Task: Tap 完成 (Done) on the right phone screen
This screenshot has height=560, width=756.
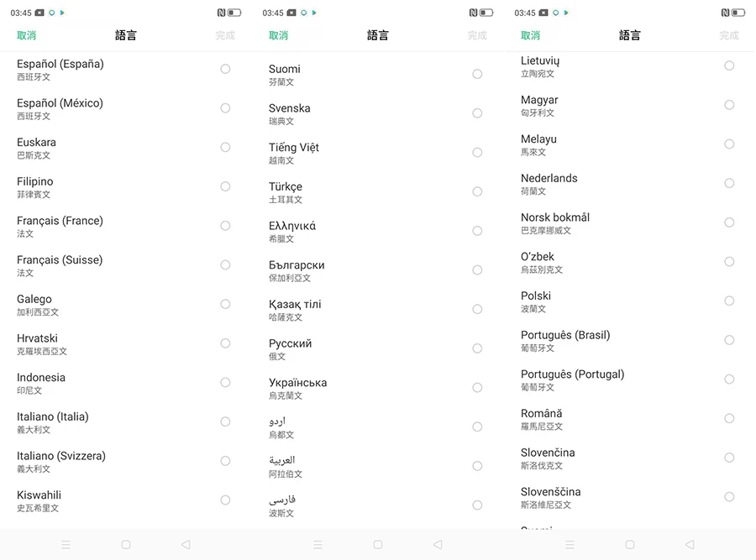Action: tap(729, 35)
